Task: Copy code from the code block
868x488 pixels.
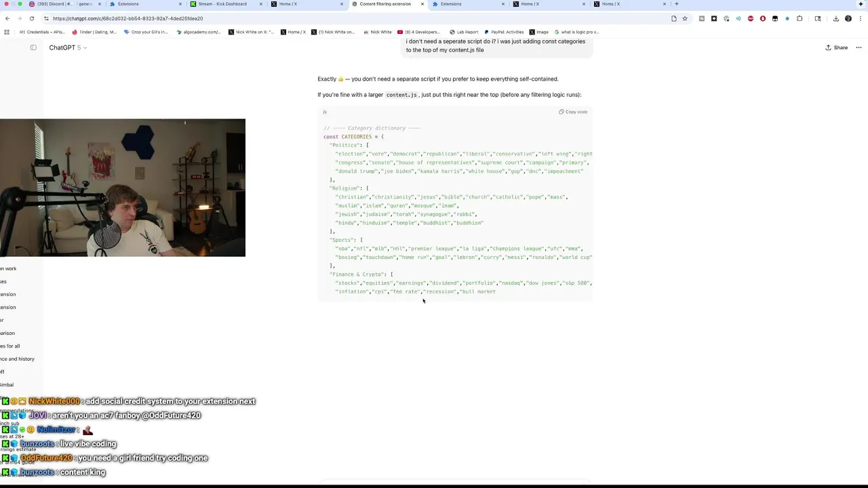Action: 573,112
